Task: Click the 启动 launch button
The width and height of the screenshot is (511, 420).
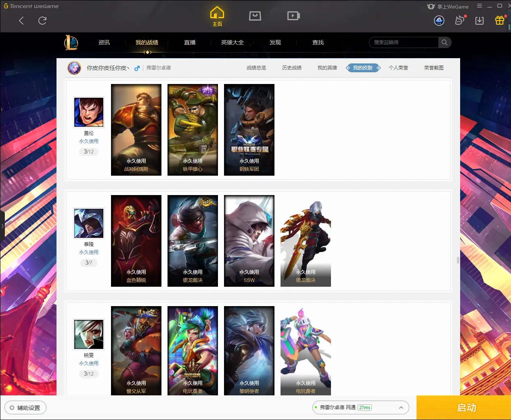Action: pyautogui.click(x=464, y=407)
